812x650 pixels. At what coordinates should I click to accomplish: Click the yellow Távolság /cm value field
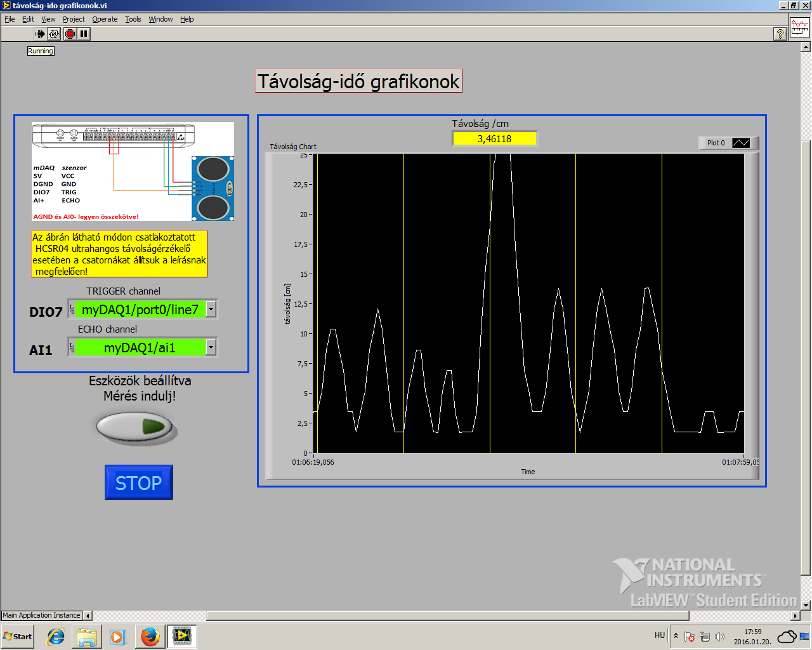494,138
